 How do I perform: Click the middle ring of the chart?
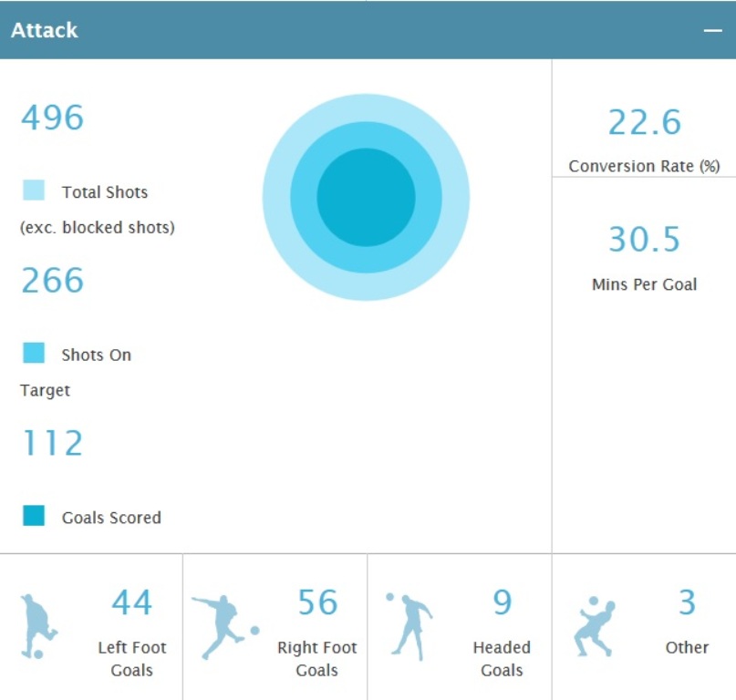click(x=366, y=135)
